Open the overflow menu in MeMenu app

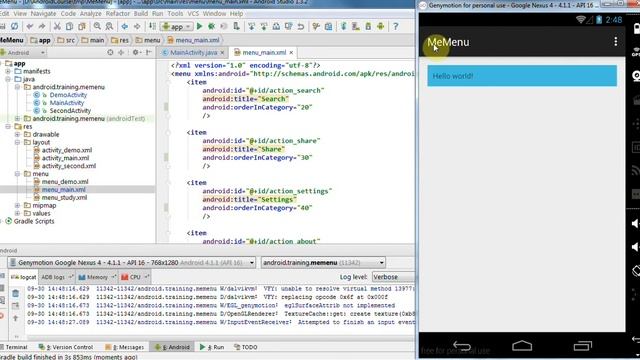(x=616, y=41)
